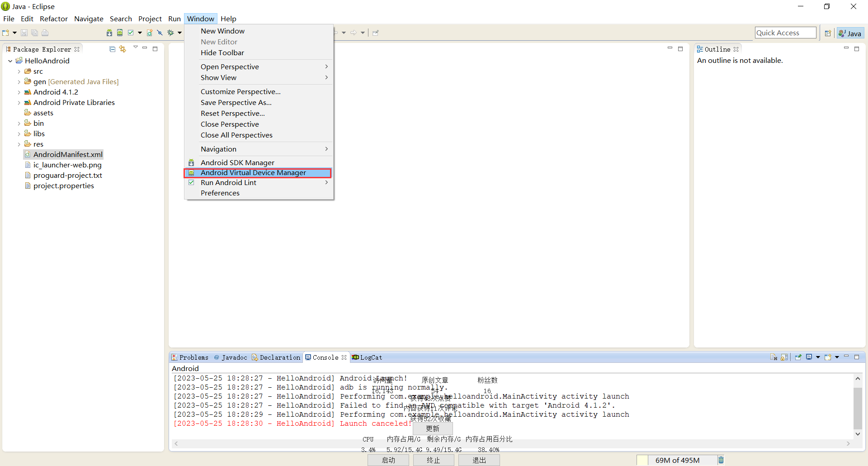Viewport: 868px width, 466px height.
Task: Click the Open Perspective icon
Action: tap(828, 33)
